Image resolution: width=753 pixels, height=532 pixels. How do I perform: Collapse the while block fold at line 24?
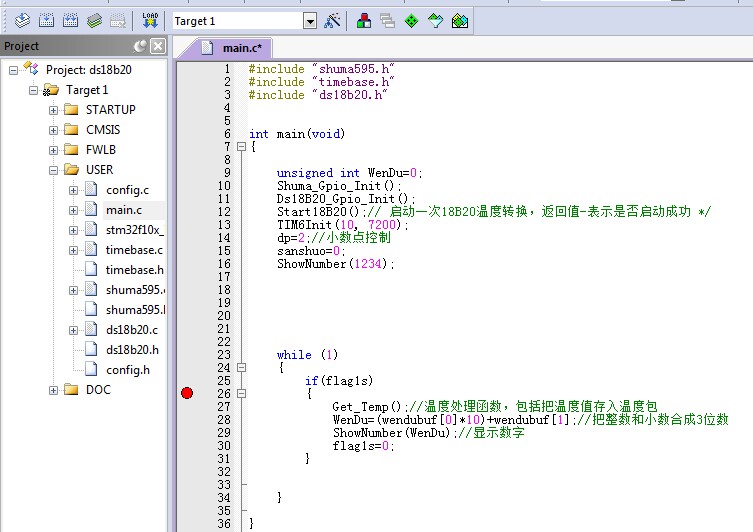coord(242,368)
